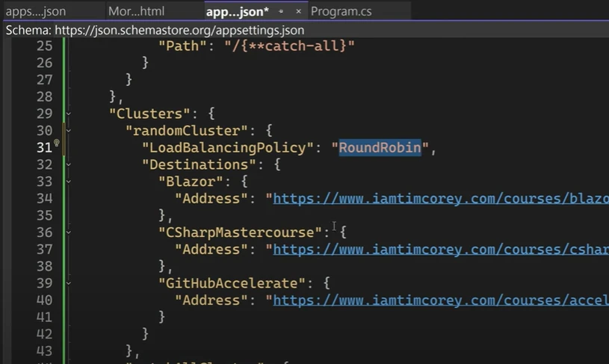609x364 pixels.
Task: Click the "Address" key on line 34
Action: (211, 199)
